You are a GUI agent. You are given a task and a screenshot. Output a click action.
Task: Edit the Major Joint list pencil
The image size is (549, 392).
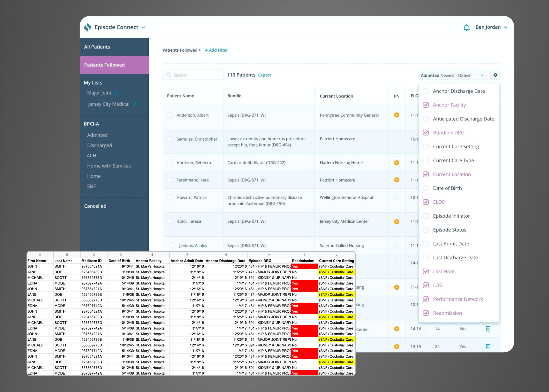pos(116,93)
